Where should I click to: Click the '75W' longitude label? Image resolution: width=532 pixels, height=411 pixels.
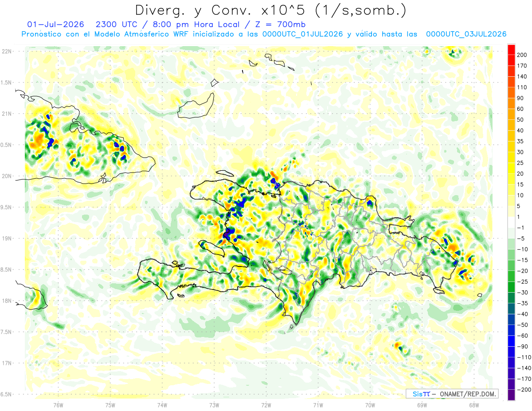pos(110,405)
